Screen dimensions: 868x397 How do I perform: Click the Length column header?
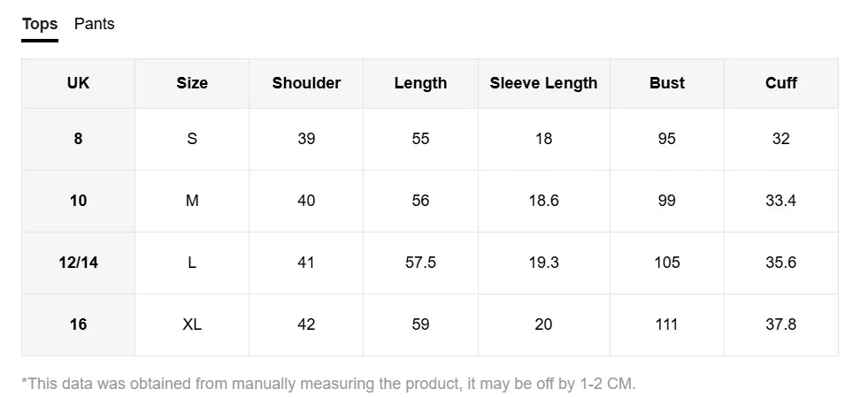click(x=420, y=83)
